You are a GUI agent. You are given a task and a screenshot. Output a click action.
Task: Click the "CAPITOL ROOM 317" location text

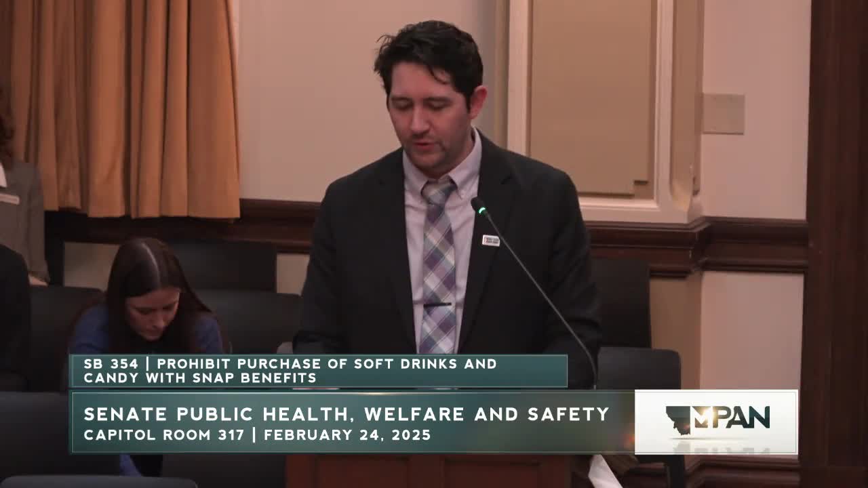point(163,435)
